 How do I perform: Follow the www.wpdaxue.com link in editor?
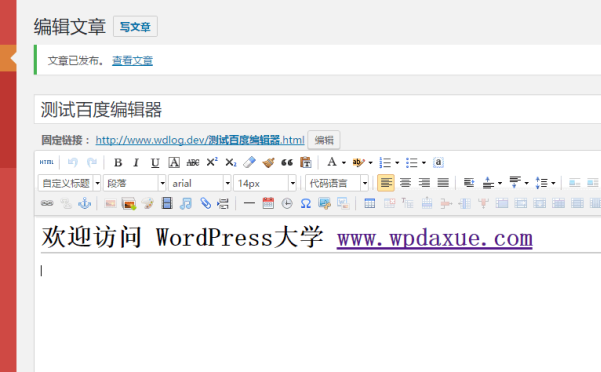(x=435, y=238)
